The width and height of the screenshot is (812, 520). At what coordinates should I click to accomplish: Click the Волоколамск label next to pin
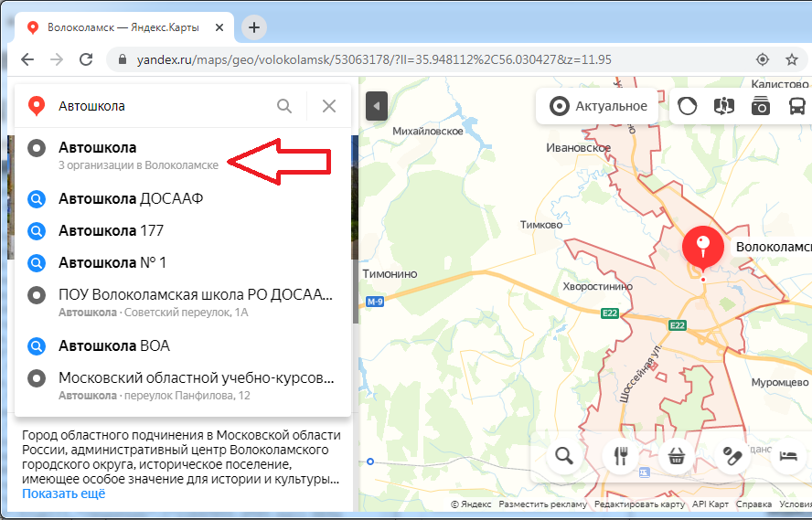click(774, 247)
